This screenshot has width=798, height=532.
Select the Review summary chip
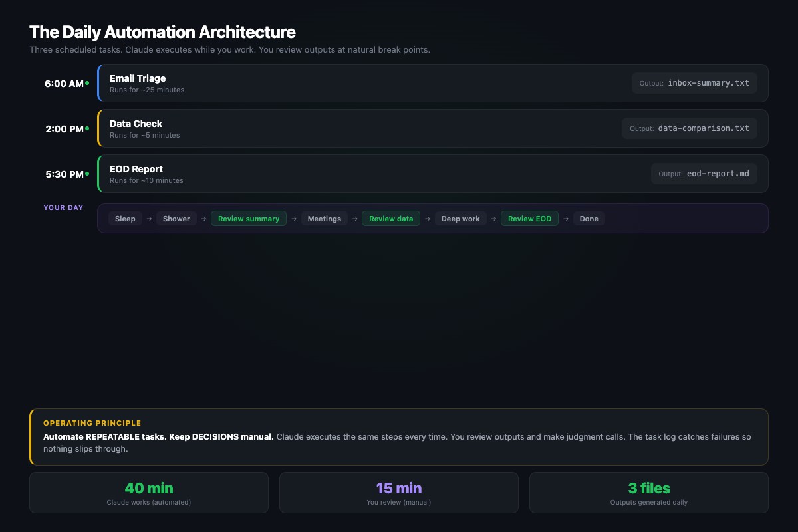(x=249, y=219)
